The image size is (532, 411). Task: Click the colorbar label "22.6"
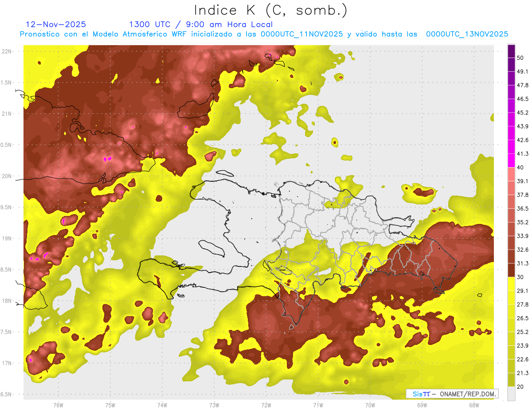click(x=522, y=360)
